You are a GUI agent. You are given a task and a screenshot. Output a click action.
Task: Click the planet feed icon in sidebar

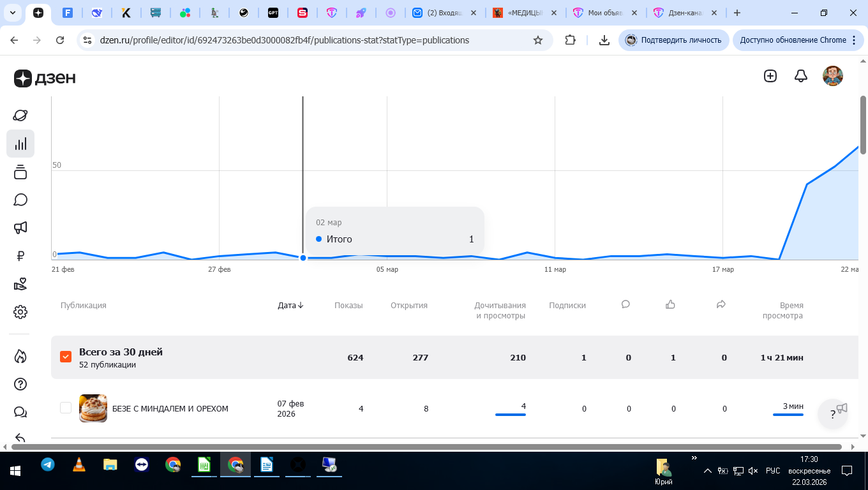[20, 115]
